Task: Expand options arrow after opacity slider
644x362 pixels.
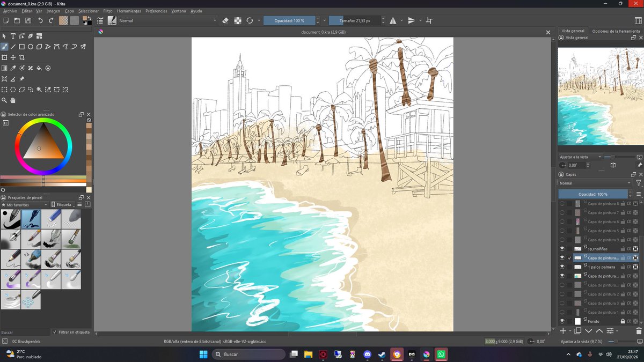Action: click(324, 20)
